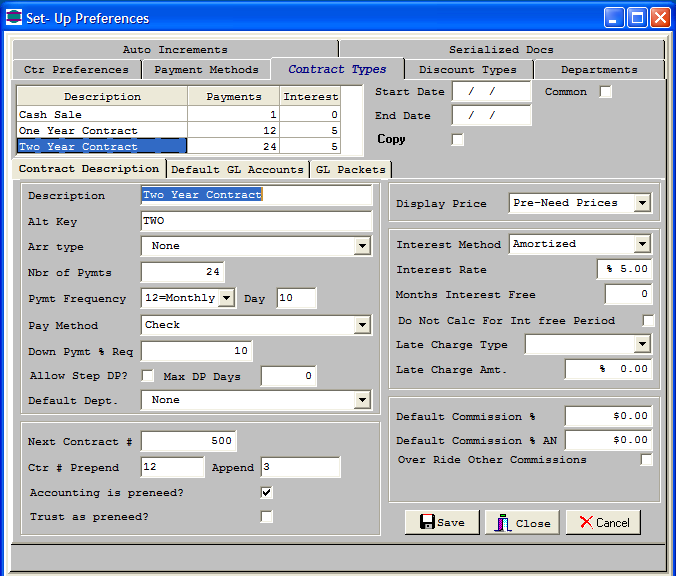Open the Display Price dropdown
Screen dimensions: 676x576
[x=642, y=203]
